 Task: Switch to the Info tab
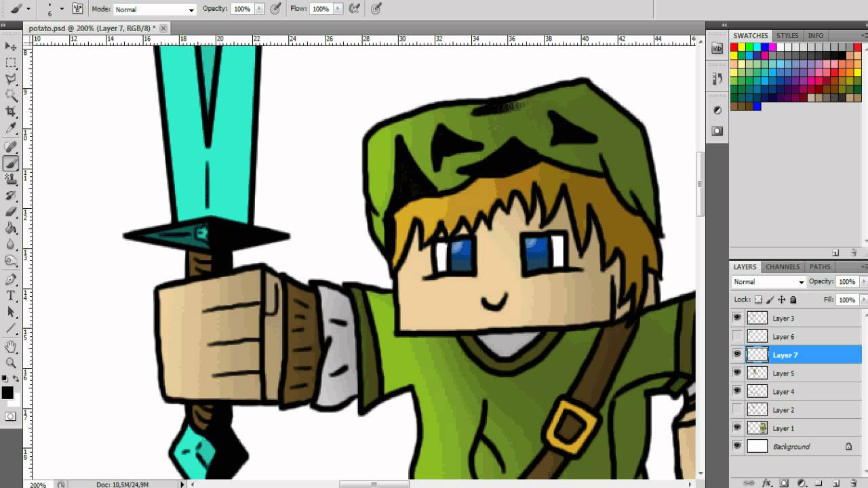point(816,35)
